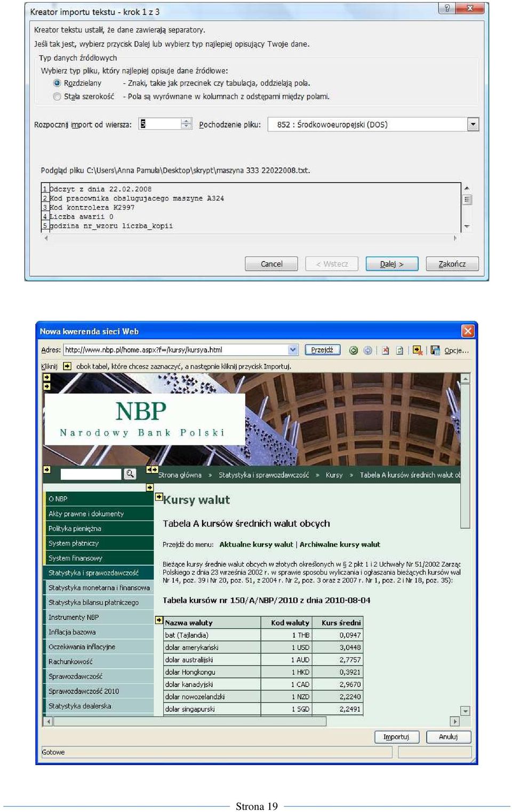
Task: Open Instrumenty NBP sidebar item
Action: point(99,617)
